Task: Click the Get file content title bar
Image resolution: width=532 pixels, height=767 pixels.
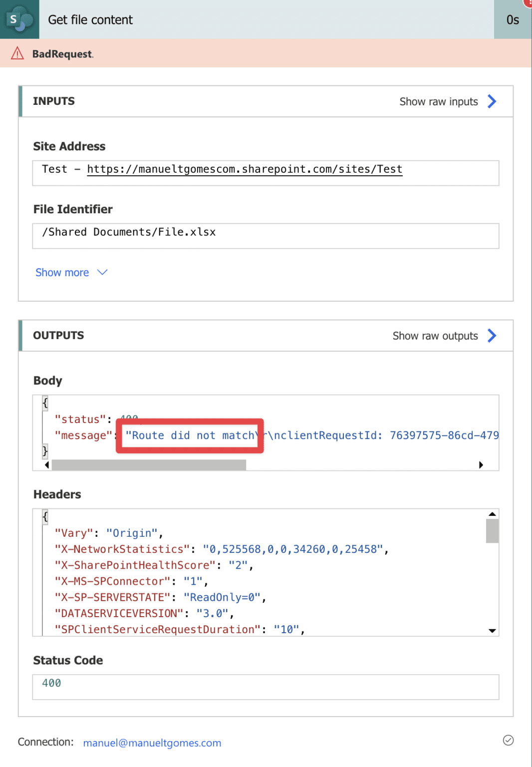Action: [x=90, y=20]
